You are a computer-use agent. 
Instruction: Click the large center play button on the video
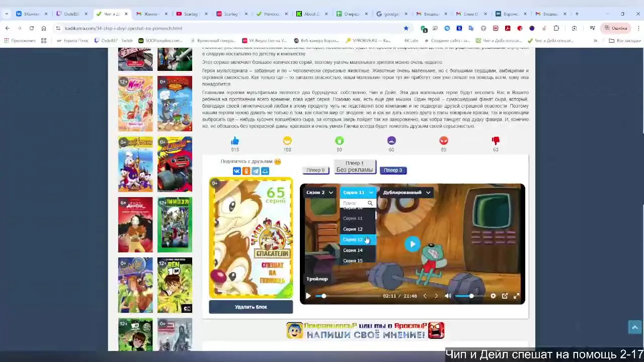[412, 244]
